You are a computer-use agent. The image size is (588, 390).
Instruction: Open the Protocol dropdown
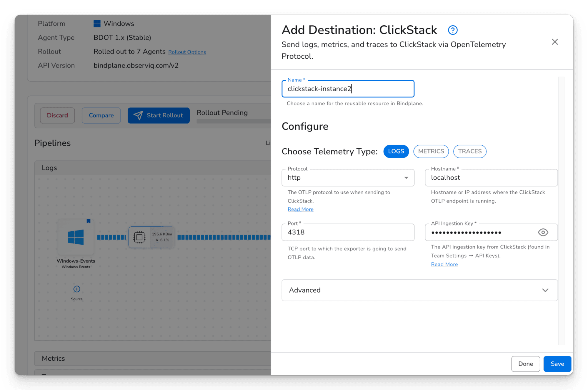point(348,177)
